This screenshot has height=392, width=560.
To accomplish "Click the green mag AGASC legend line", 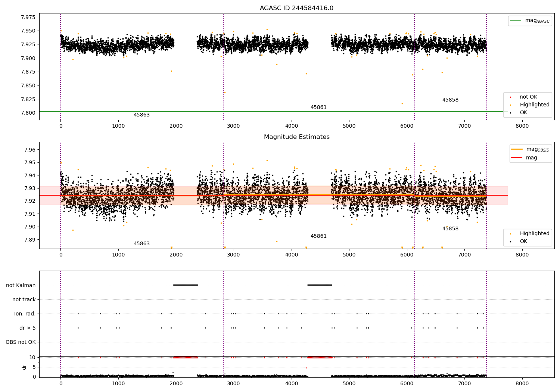I will click(x=516, y=21).
